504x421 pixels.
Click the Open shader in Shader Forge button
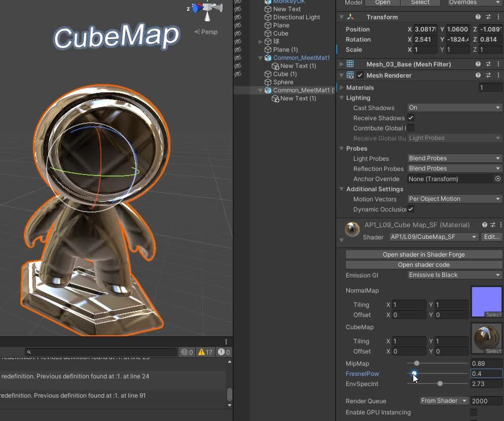point(423,254)
